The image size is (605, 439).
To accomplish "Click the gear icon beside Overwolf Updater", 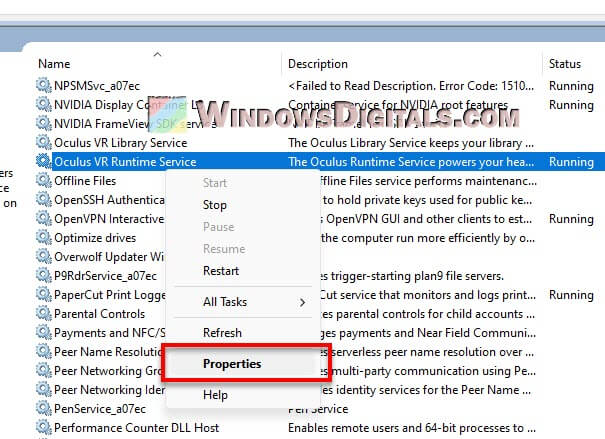I will tap(44, 257).
